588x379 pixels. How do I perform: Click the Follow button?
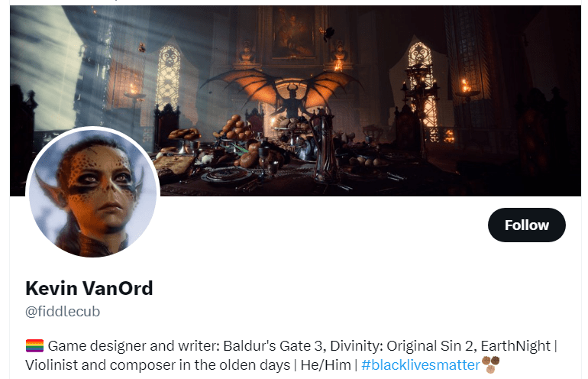(526, 225)
